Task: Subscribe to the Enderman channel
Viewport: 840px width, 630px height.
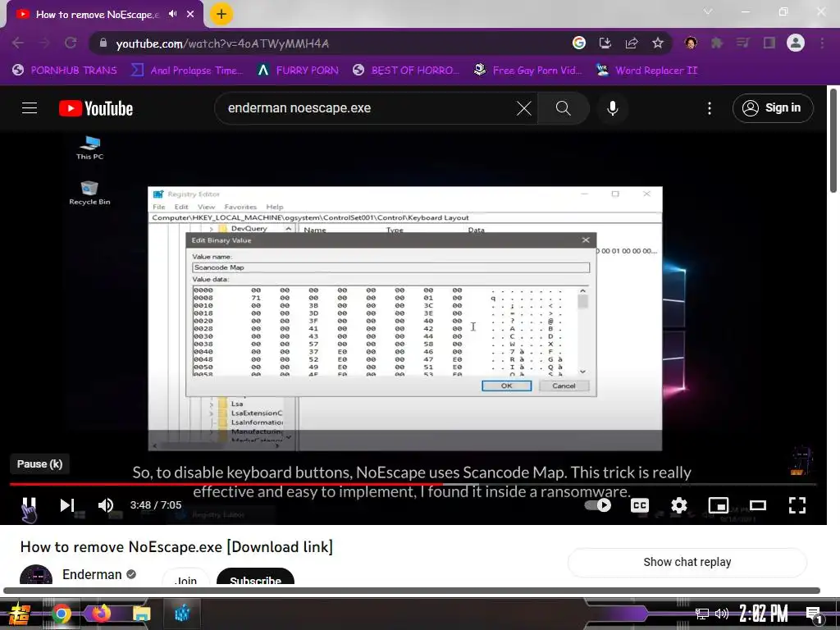Action: [256, 577]
